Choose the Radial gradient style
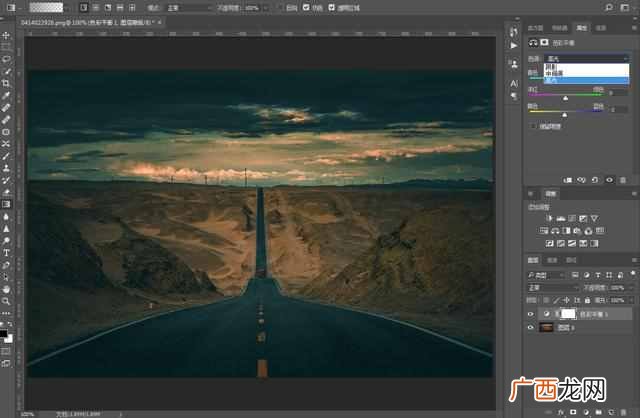Screen dimensions: 640x418 coord(96,7)
